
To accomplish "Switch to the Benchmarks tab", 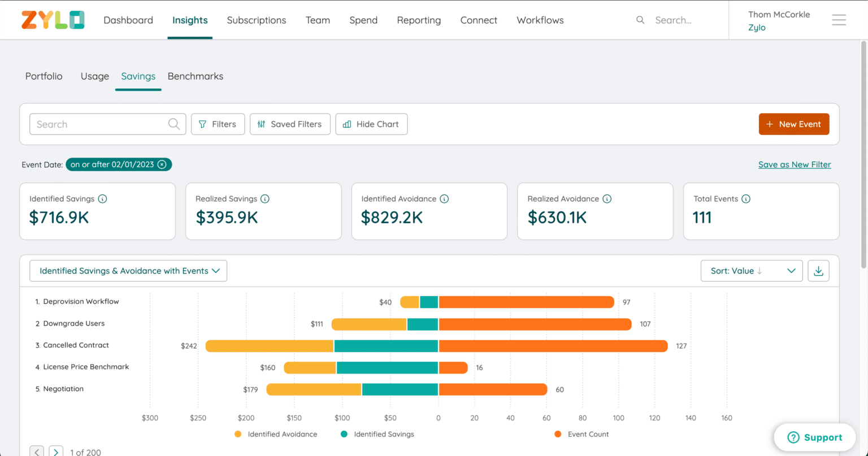I will (195, 76).
